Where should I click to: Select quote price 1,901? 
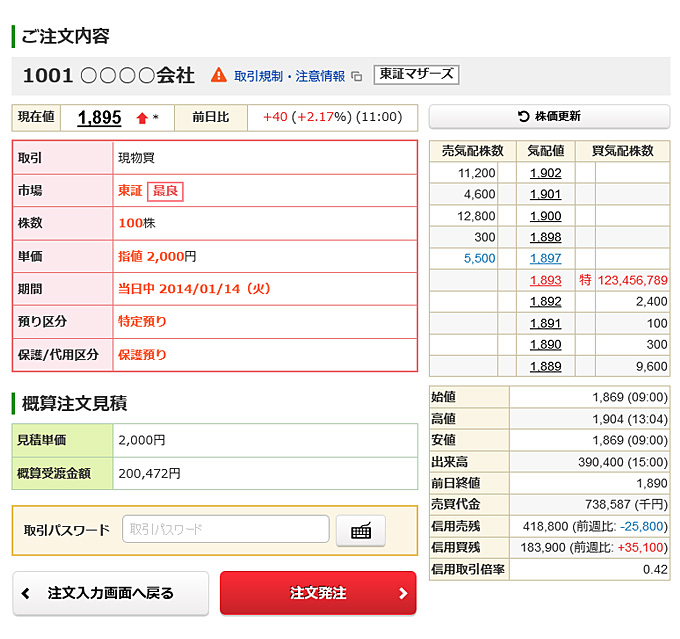coord(546,194)
